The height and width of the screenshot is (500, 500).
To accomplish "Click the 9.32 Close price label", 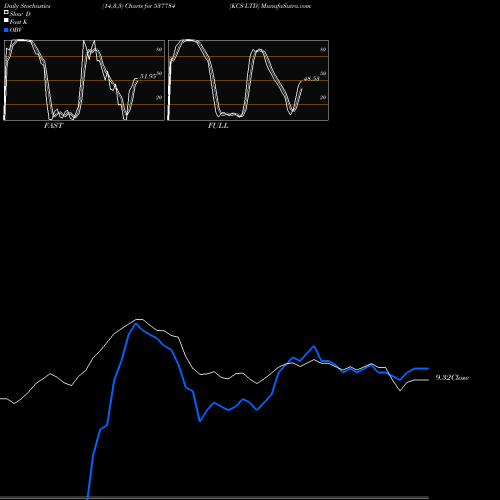I will pos(452,377).
